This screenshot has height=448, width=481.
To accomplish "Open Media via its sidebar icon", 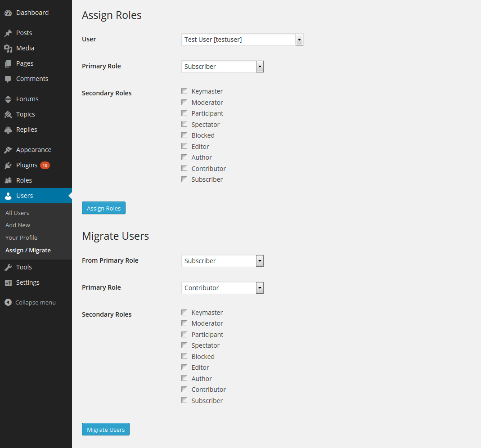I will point(8,49).
